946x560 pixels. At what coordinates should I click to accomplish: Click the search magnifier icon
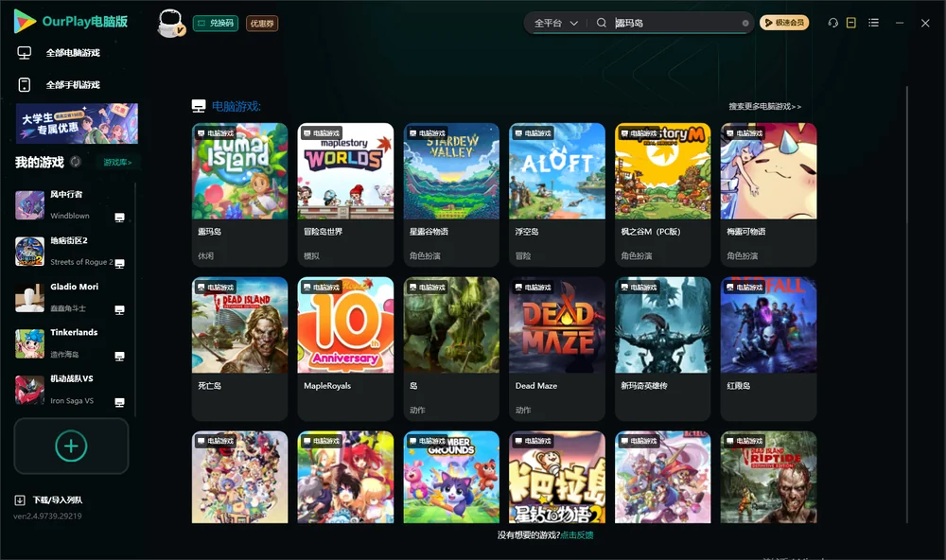tap(601, 23)
